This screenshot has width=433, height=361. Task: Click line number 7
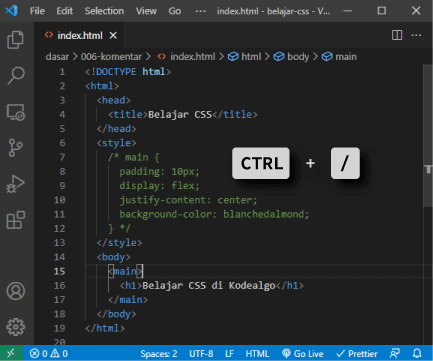[62, 157]
